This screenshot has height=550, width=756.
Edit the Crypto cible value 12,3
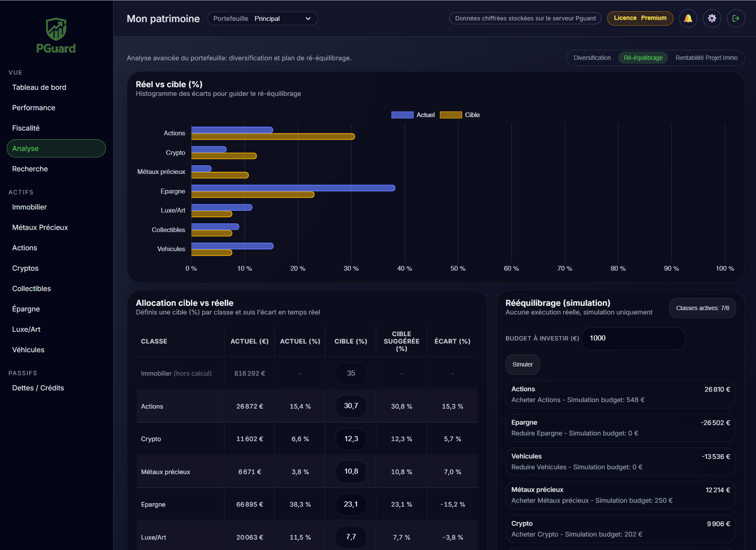pyautogui.click(x=351, y=439)
